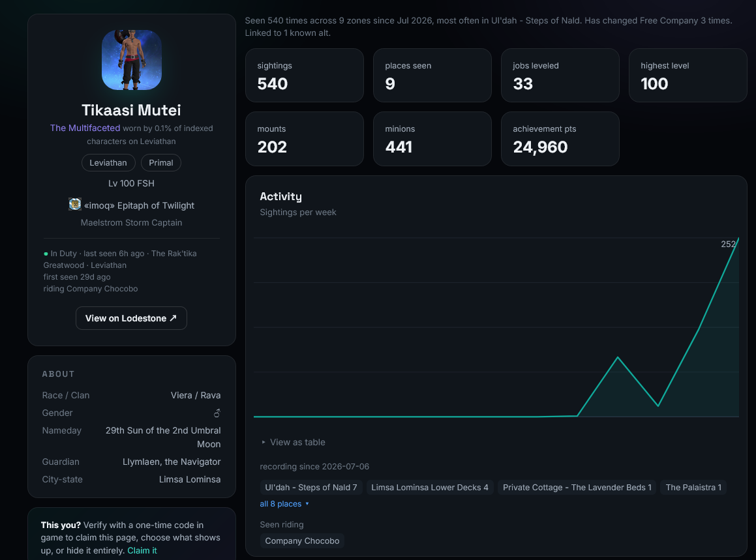Click the arrow icon on View on Lodestone
Screen dimensions: 756x560
173,318
